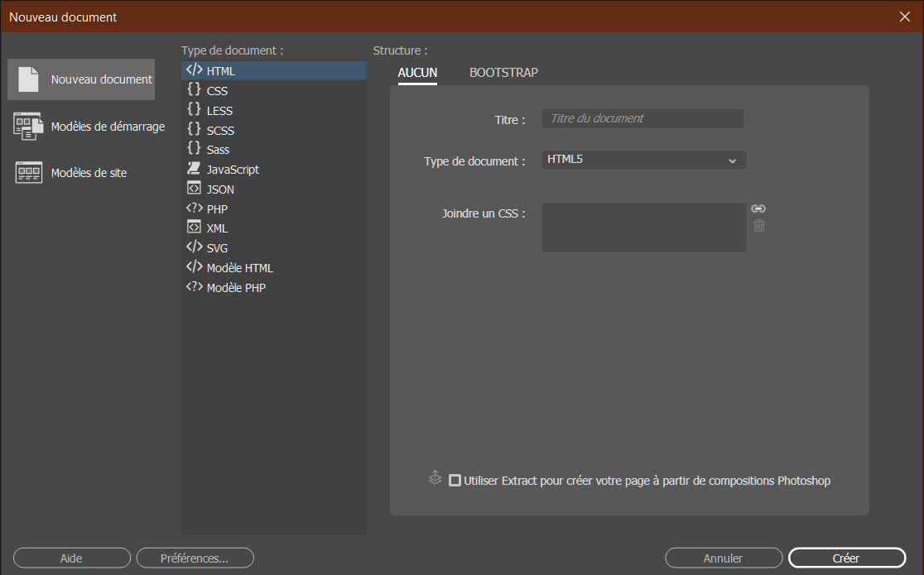Select the CSS document type icon
Viewport: 924px width, 575px height.
(x=194, y=90)
